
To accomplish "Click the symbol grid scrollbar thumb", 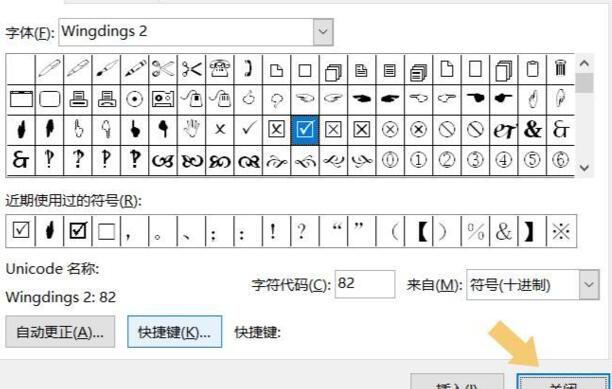I will click(584, 83).
